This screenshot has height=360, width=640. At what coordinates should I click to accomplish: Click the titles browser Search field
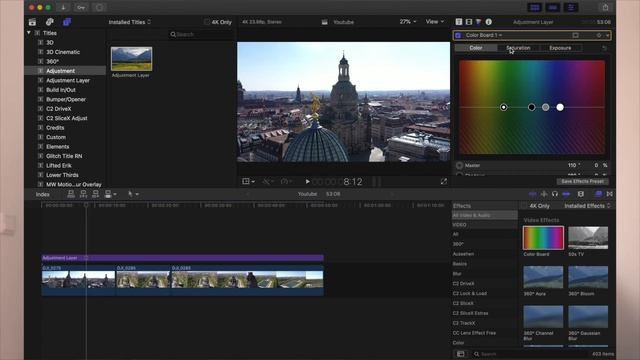pyautogui.click(x=200, y=35)
